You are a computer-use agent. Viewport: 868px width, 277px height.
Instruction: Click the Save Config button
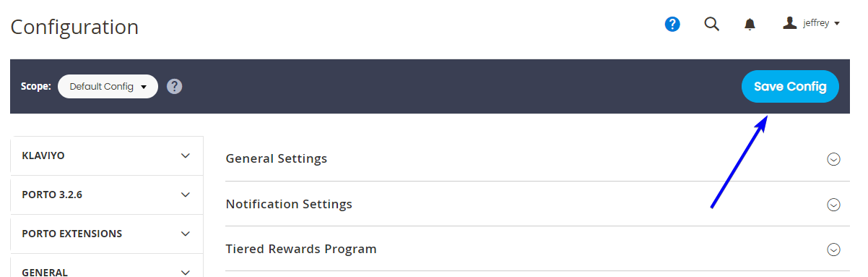click(790, 86)
